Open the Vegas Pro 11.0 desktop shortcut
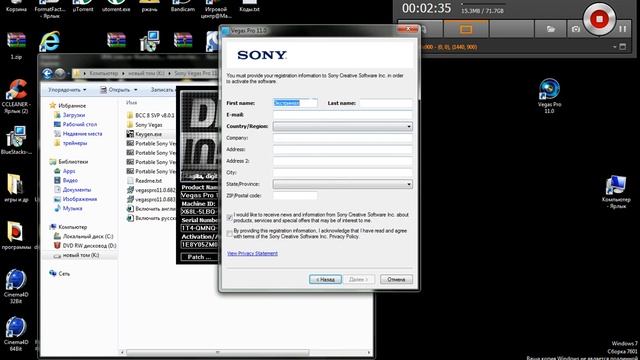 (549, 96)
